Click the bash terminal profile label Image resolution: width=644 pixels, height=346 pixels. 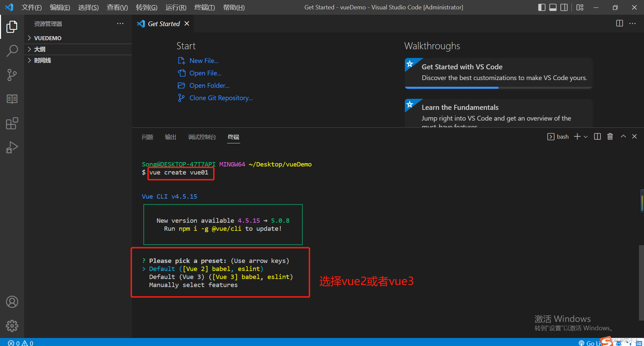pos(558,137)
